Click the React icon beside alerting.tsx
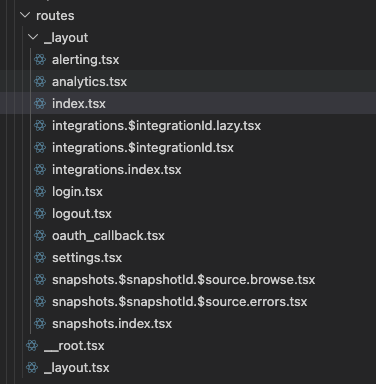The width and height of the screenshot is (376, 384). (x=40, y=60)
